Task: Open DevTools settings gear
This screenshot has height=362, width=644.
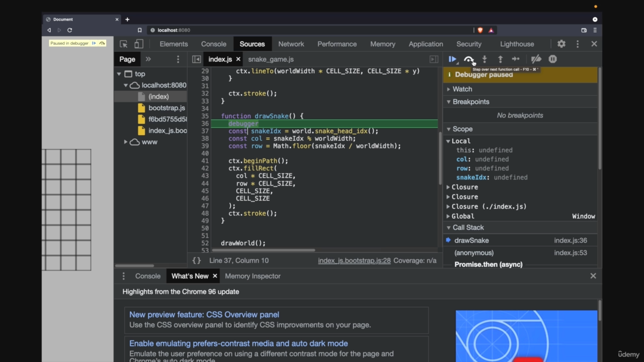Action: (561, 44)
